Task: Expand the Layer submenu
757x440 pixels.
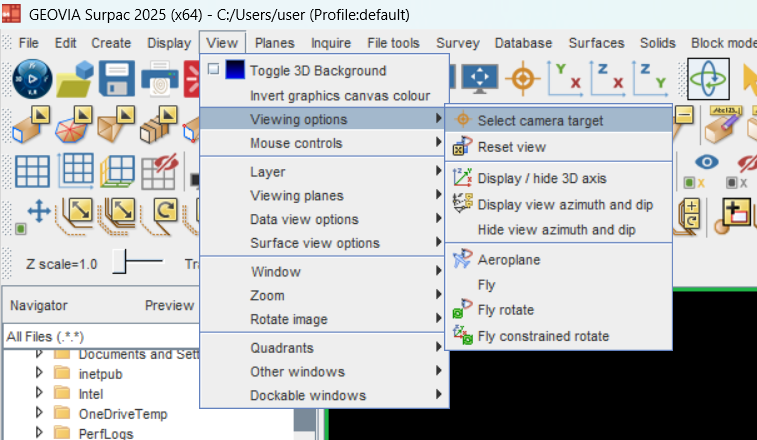Action: tap(322, 171)
